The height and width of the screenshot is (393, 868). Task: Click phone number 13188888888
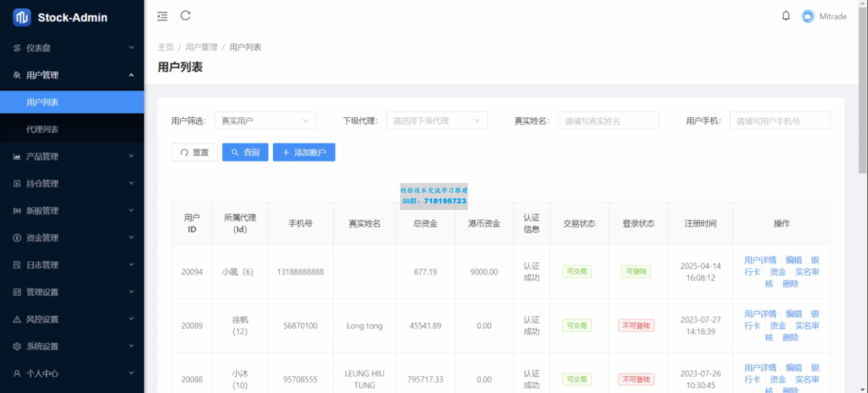(300, 272)
